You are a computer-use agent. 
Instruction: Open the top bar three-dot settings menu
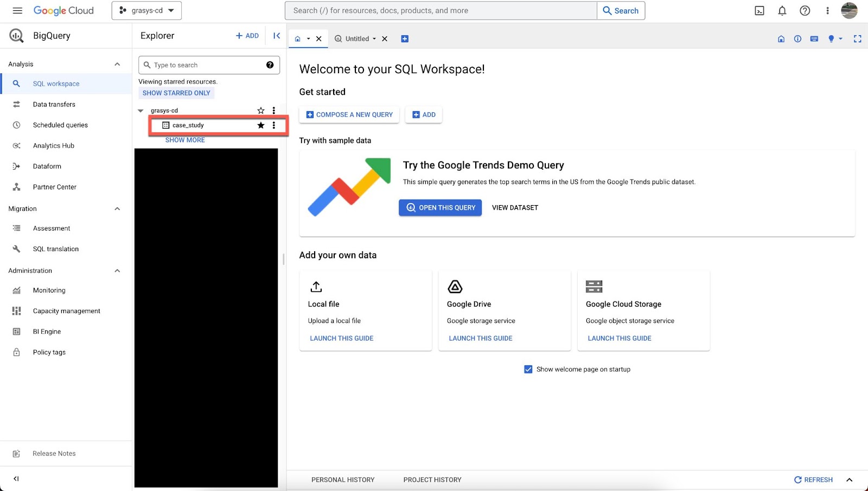827,10
